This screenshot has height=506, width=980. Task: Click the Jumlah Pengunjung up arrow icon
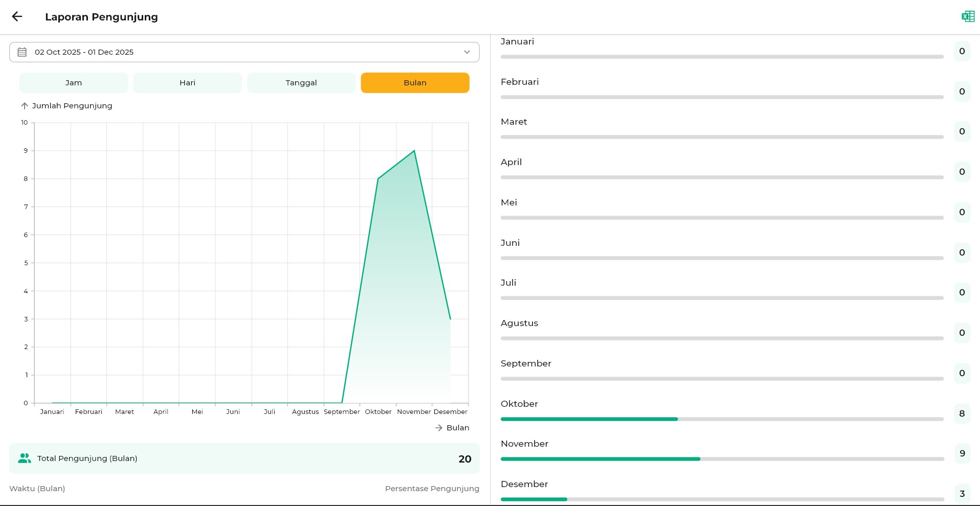[x=24, y=106]
